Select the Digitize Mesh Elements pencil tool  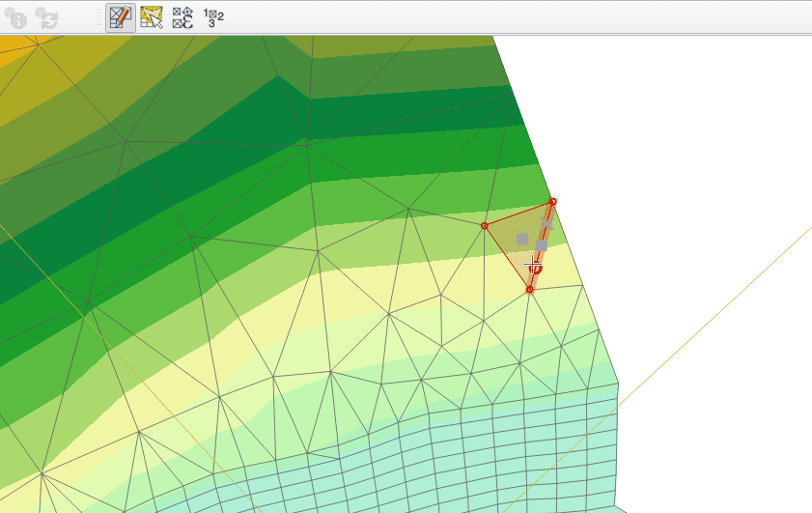[121, 16]
